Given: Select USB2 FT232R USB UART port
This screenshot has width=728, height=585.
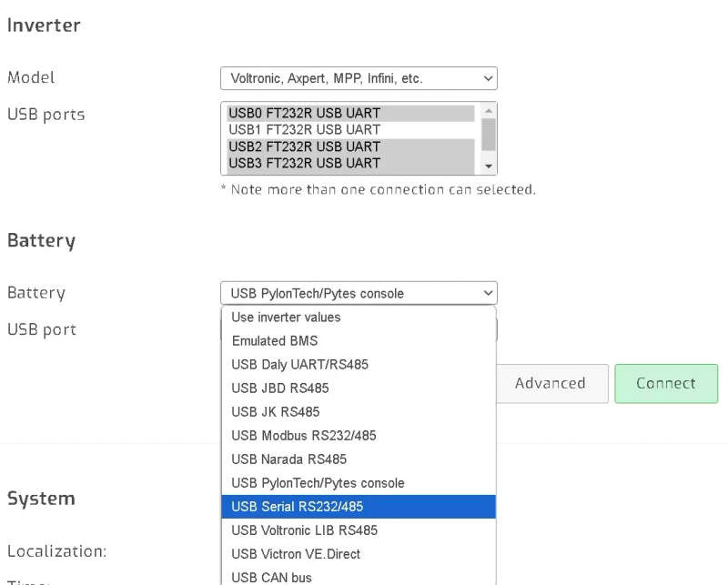Looking at the screenshot, I should pos(350,146).
